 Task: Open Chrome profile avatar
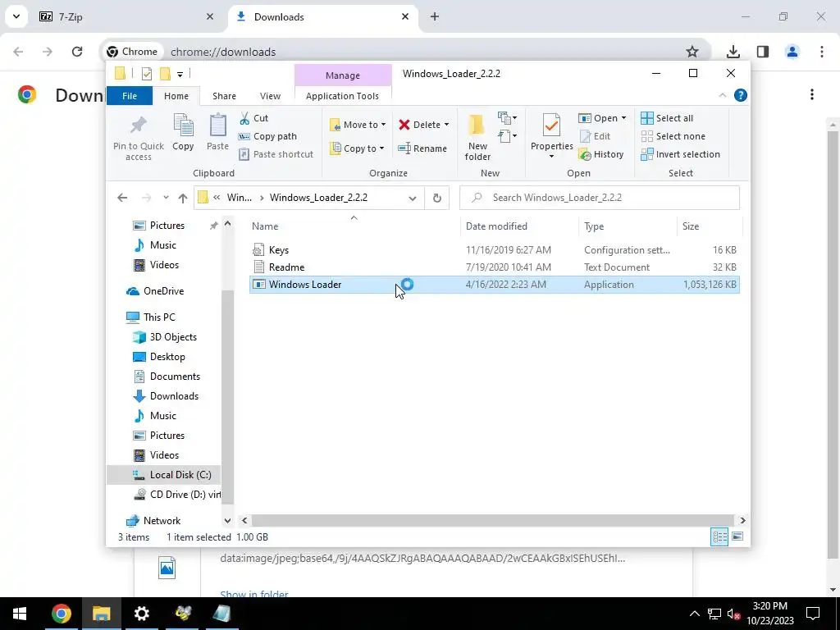[x=792, y=52]
